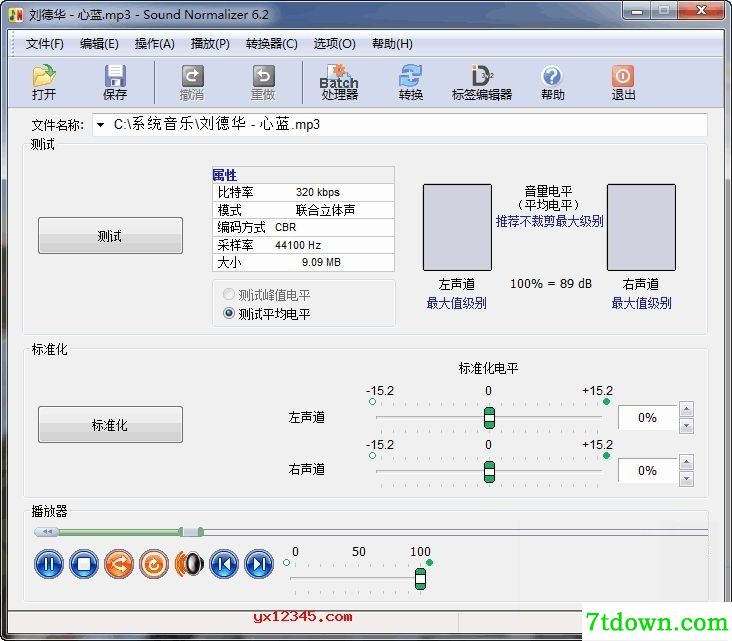This screenshot has height=641, width=732.
Task: Minimize the Sound Normalizer window
Action: tap(637, 11)
